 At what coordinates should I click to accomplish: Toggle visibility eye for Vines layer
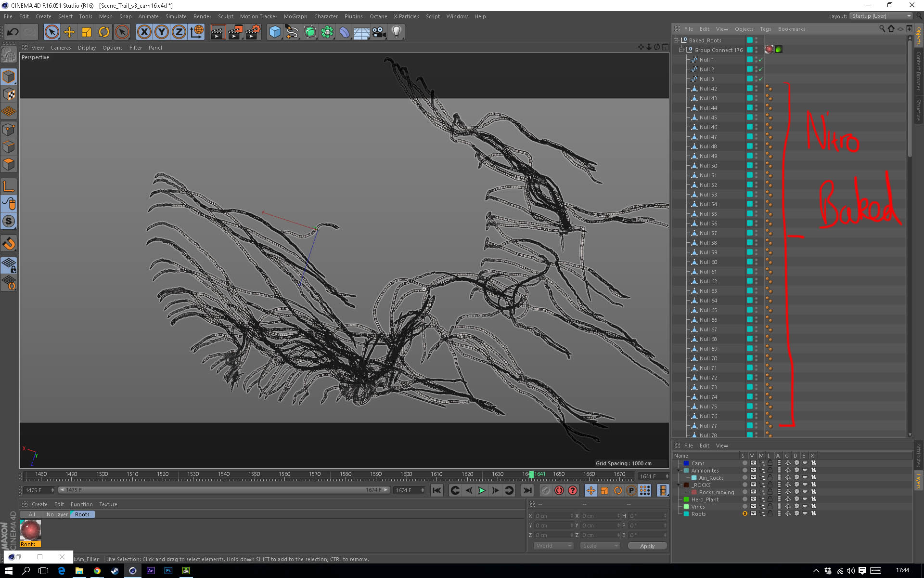[x=753, y=507]
